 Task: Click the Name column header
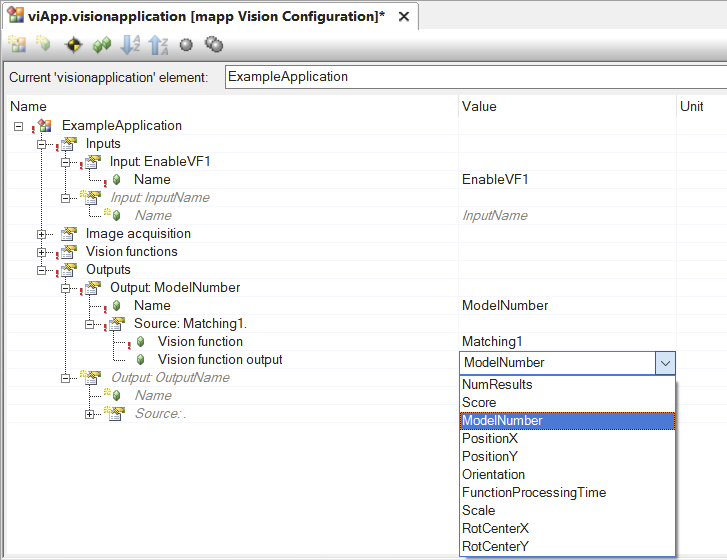point(233,107)
